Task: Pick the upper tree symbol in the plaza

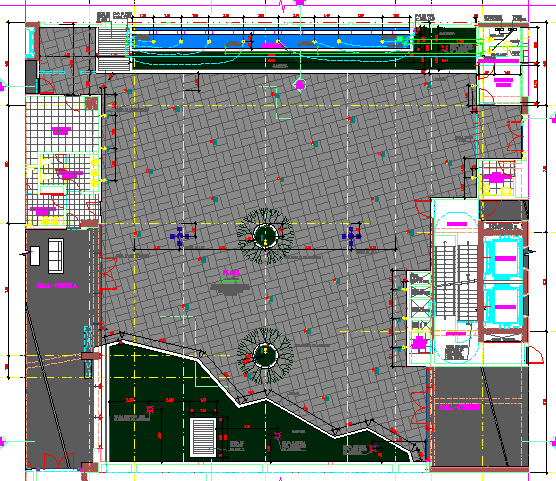Action: click(x=265, y=235)
